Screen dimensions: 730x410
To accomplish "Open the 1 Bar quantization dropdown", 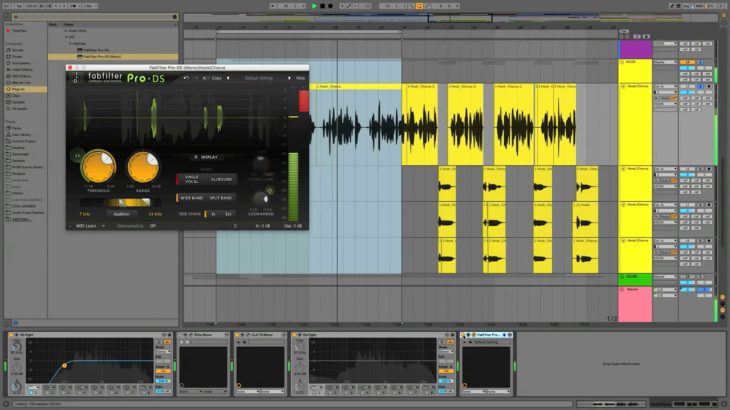I will tap(90, 6).
